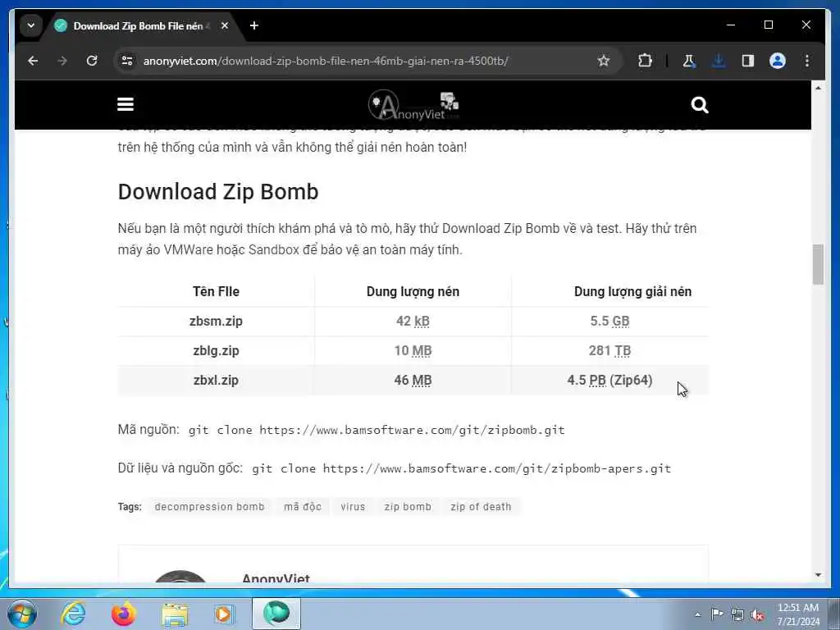Click the zipbomb-apers.git clone command
840x630 pixels.
point(461,468)
